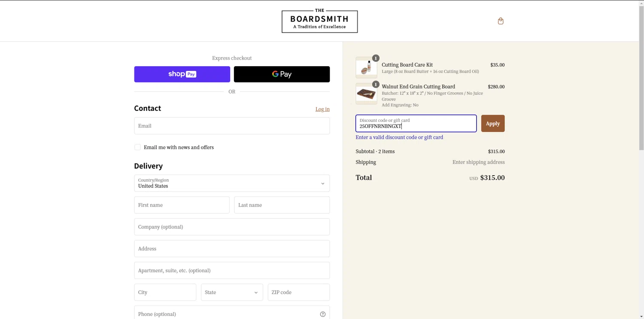
Task: Click the First name field
Action: point(182,205)
